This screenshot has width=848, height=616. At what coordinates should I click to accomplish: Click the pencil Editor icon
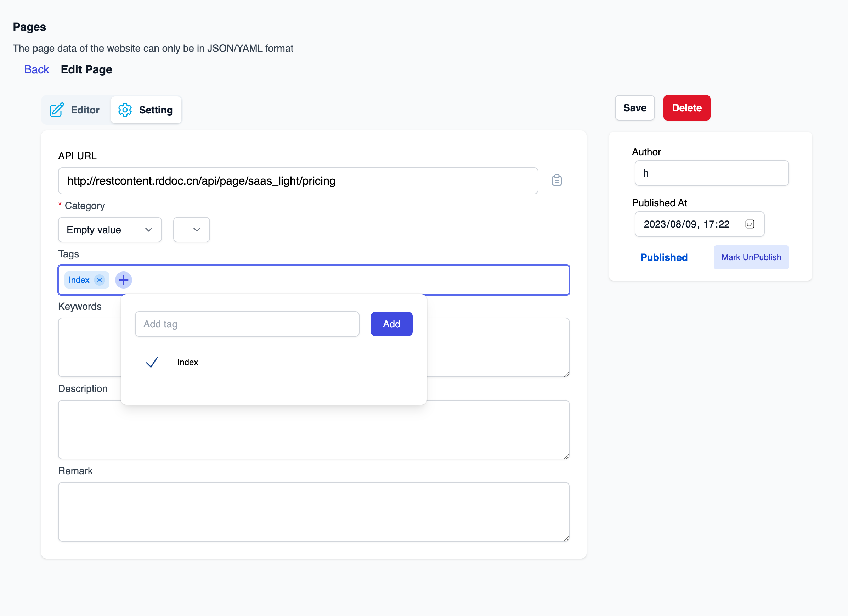tap(56, 110)
